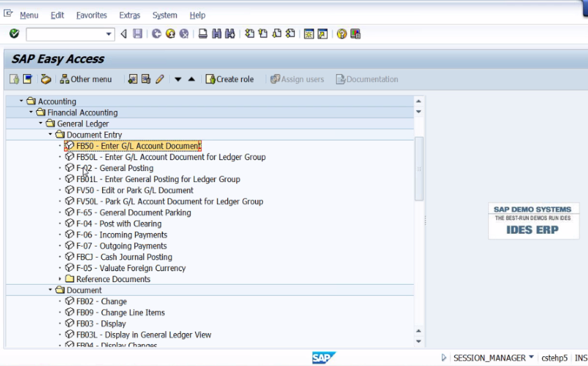The width and height of the screenshot is (588, 366).
Task: Collapse the Accounting folder node
Action: (x=21, y=101)
